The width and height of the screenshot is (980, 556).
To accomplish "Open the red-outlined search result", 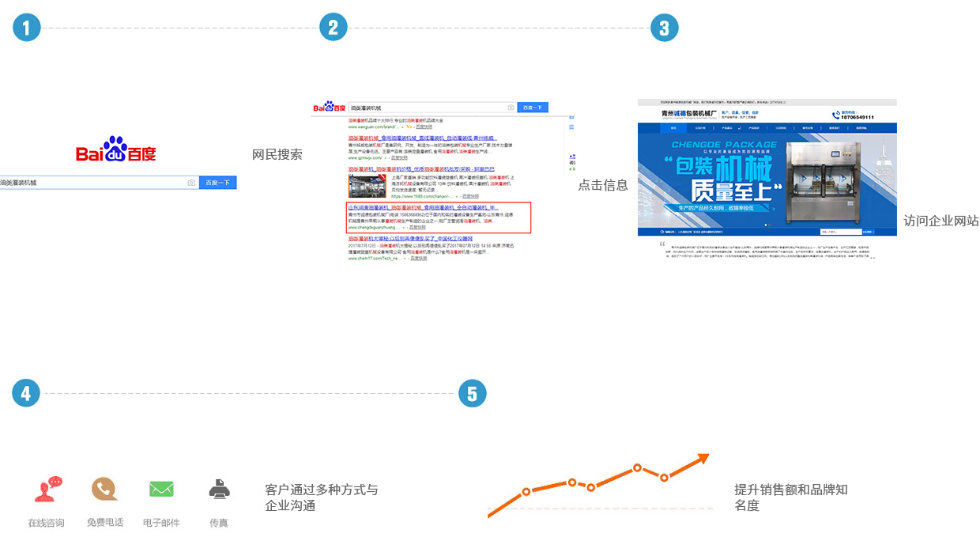I will pos(439,217).
